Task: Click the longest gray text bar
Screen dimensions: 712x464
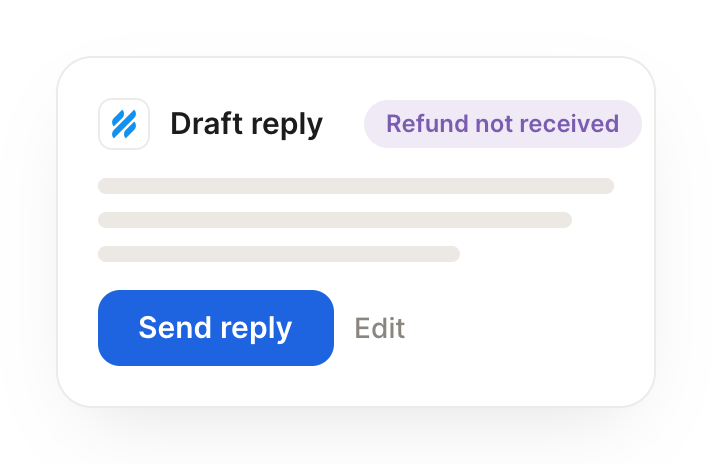Action: (x=356, y=186)
